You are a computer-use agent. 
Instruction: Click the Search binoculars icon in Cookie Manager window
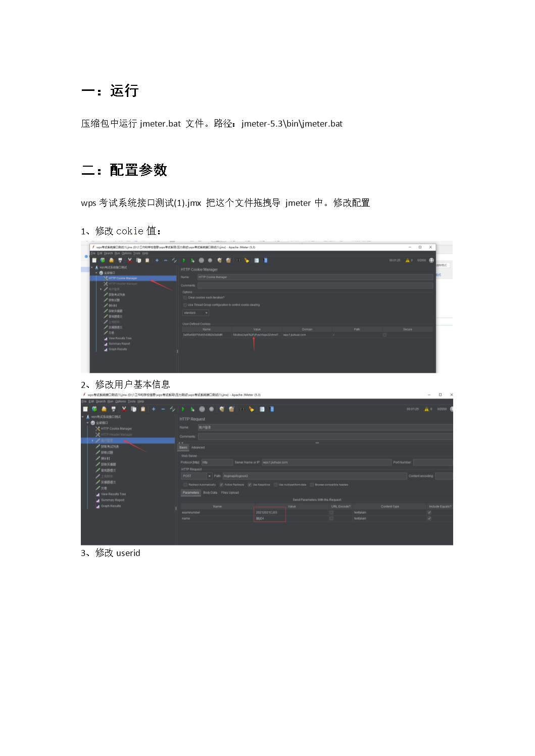238,260
